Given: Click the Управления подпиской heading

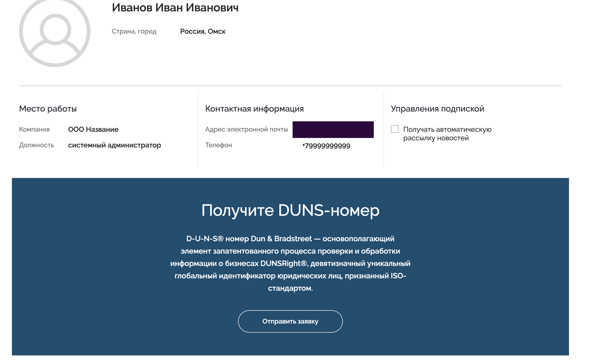Looking at the screenshot, I should [437, 109].
